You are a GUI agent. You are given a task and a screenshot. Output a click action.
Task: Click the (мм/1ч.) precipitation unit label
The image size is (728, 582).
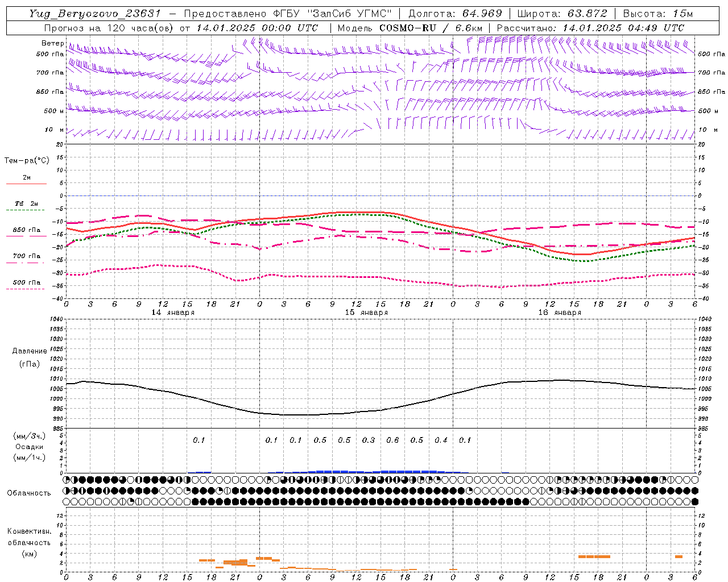pyautogui.click(x=29, y=458)
